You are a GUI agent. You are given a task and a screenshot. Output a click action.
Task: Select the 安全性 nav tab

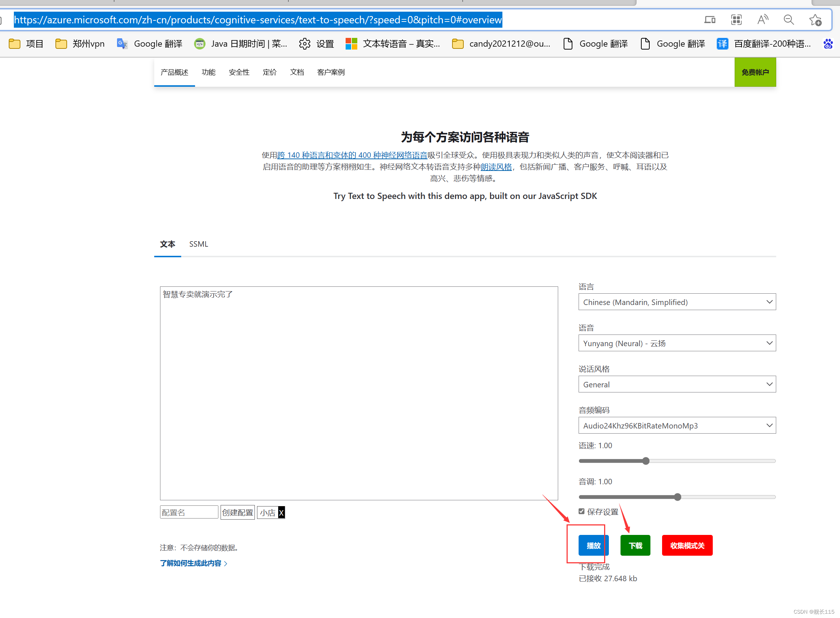[239, 72]
